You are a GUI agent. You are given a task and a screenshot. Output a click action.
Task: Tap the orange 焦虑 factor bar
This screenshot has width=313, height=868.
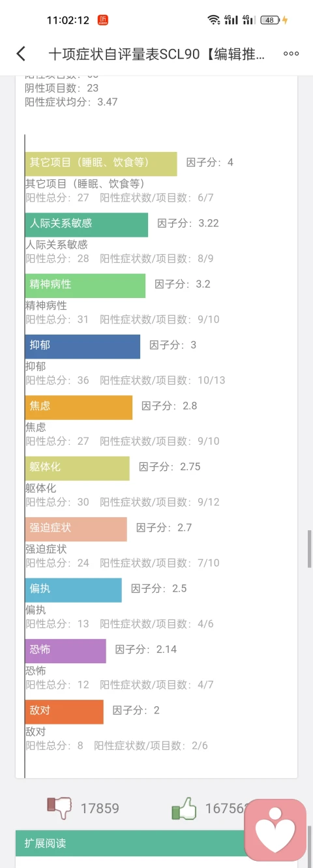(79, 408)
